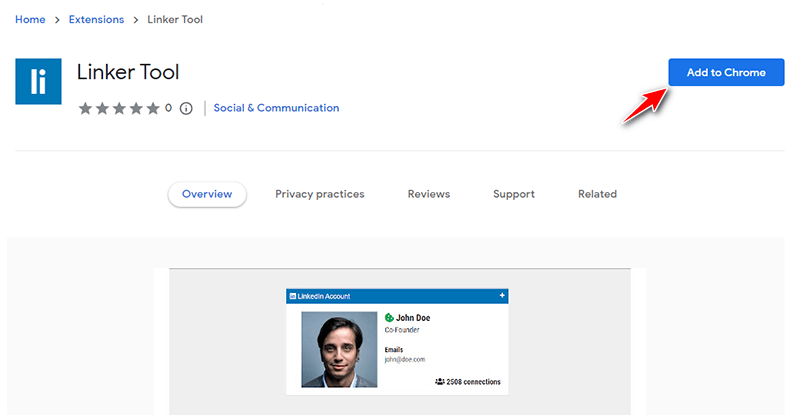Click the LinkedIn Account header label

324,296
